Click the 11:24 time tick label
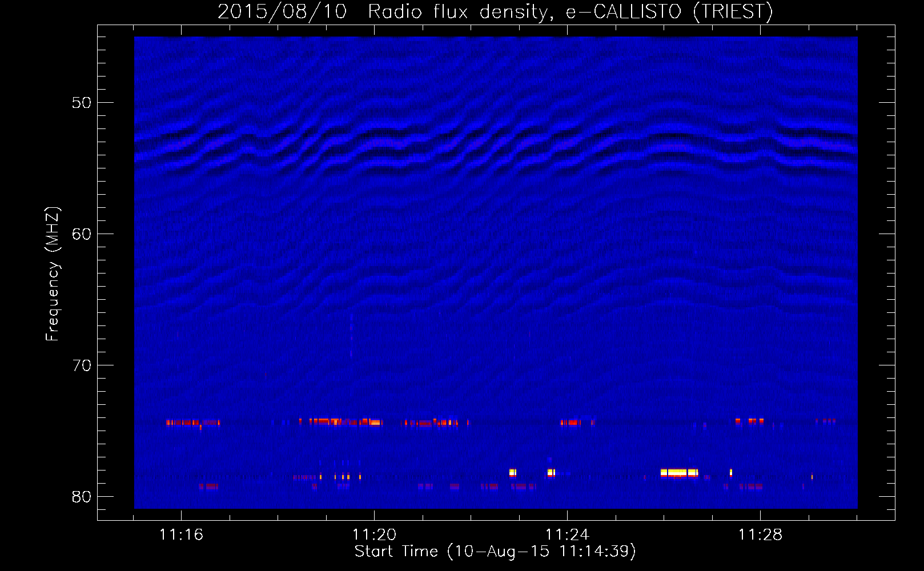 [x=567, y=535]
